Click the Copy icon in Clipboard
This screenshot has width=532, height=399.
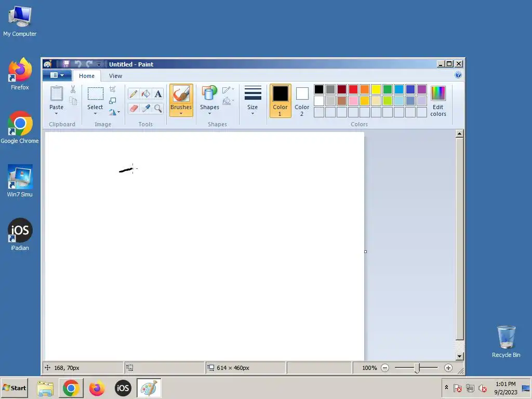click(73, 101)
